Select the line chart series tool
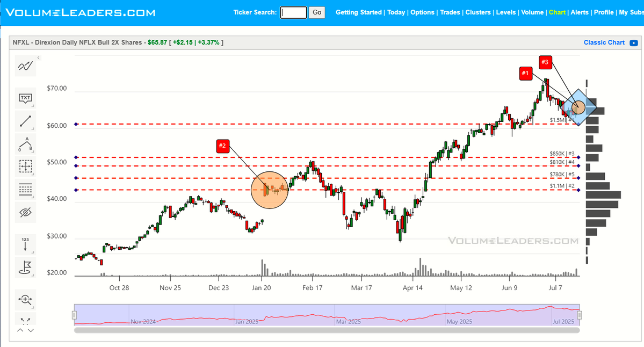The width and height of the screenshot is (644, 347). click(x=25, y=66)
